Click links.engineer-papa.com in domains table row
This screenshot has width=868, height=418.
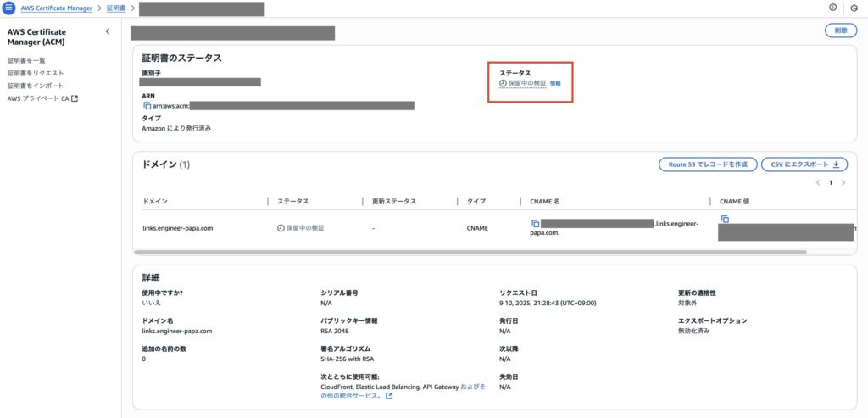(x=177, y=228)
